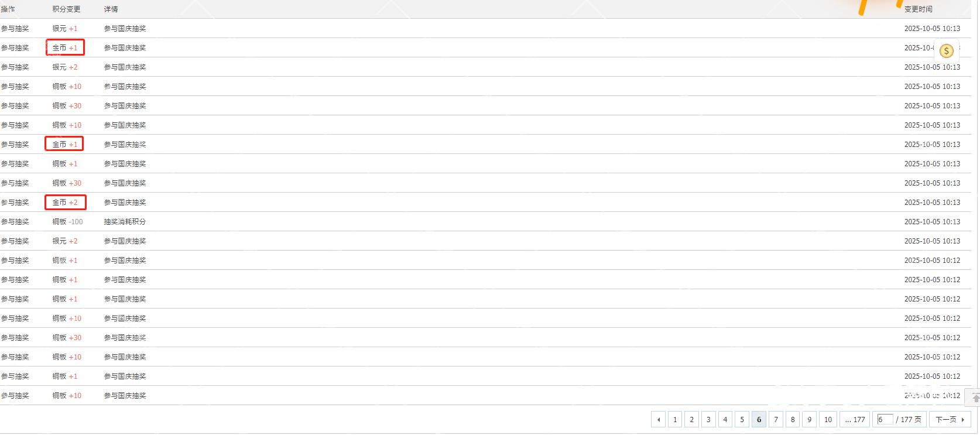
Task: Open page 1 of the records list
Action: click(674, 419)
